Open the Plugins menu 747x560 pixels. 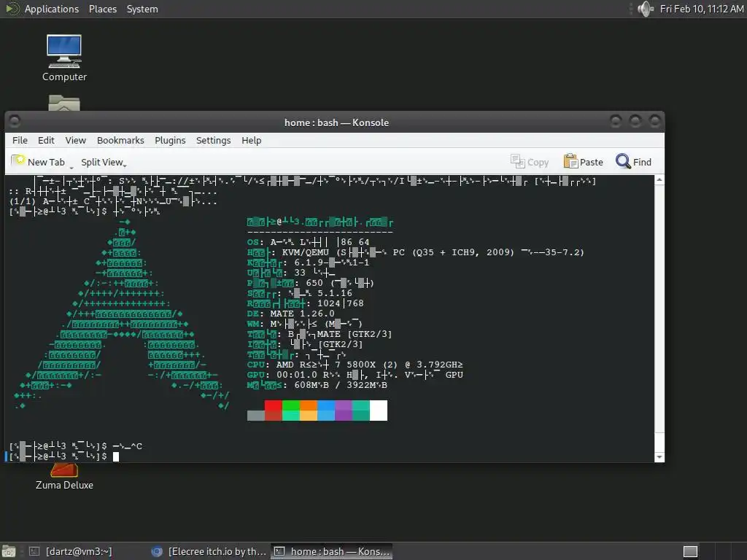170,141
